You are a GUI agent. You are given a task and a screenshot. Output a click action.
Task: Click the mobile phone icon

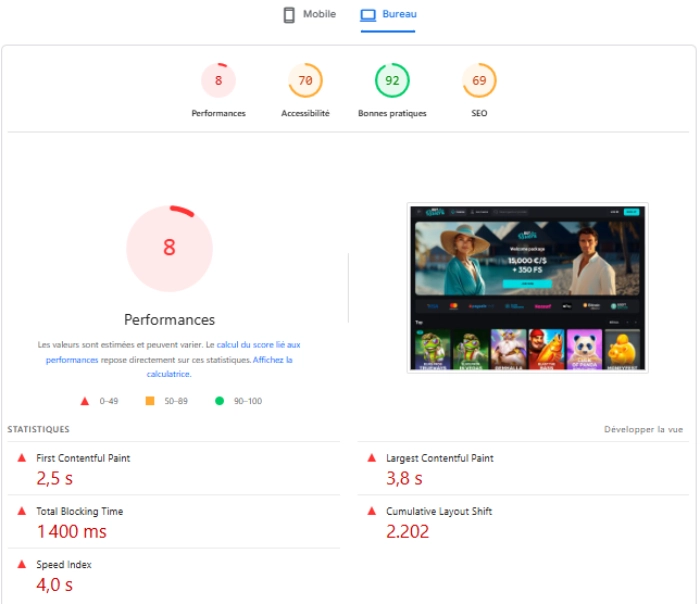pyautogui.click(x=289, y=15)
